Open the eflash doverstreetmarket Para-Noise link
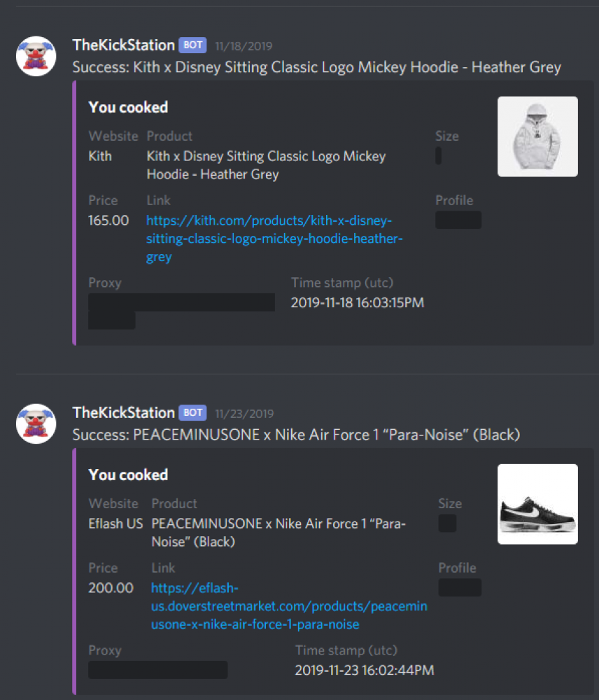The image size is (599, 700). (289, 605)
